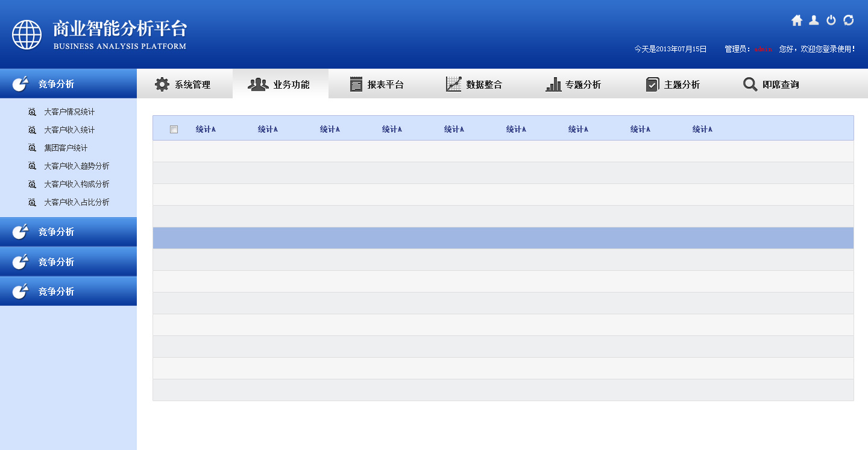
Task: Collapse the 竞争分析 section above 大客户情况统计
Action: (x=68, y=84)
